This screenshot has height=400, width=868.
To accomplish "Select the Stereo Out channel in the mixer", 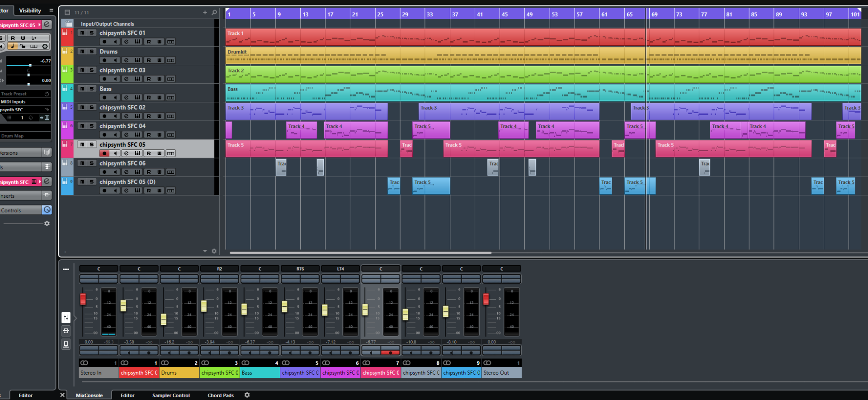I will click(501, 373).
